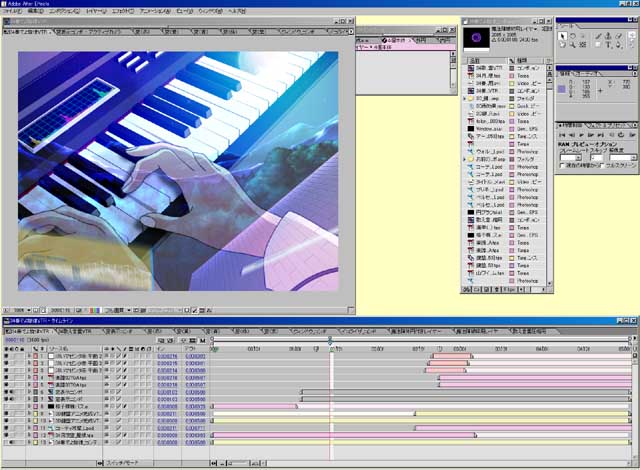640x470 pixels.
Task: Open the コンポジション(C) menu
Action: (64, 11)
